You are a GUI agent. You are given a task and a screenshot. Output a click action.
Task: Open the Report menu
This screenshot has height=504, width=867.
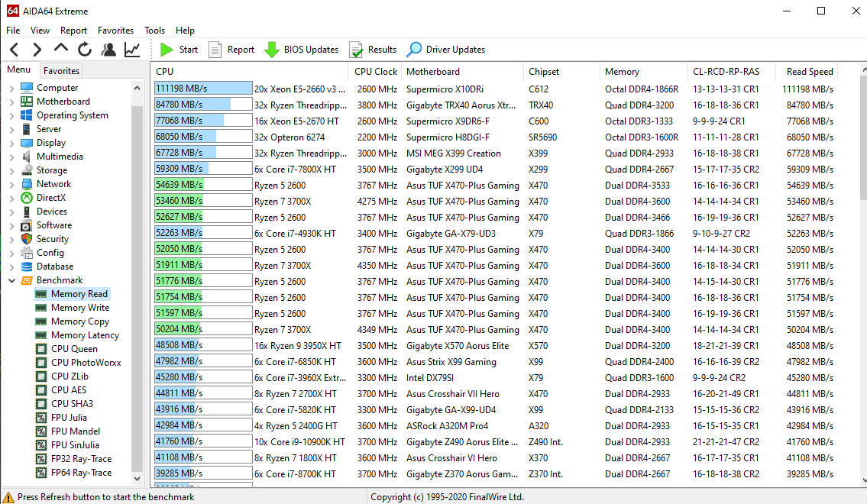pyautogui.click(x=73, y=31)
